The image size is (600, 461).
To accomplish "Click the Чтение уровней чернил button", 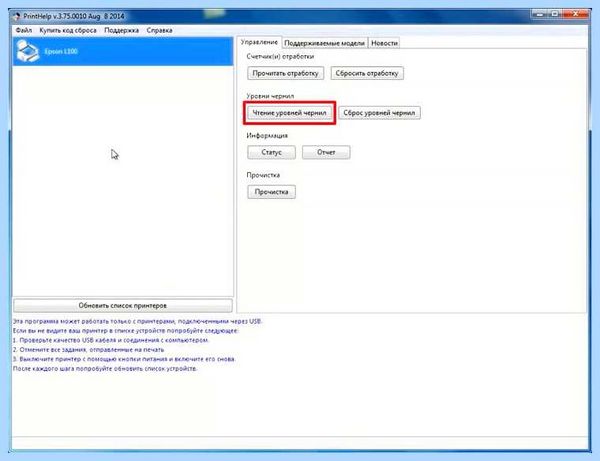I will coord(289,113).
